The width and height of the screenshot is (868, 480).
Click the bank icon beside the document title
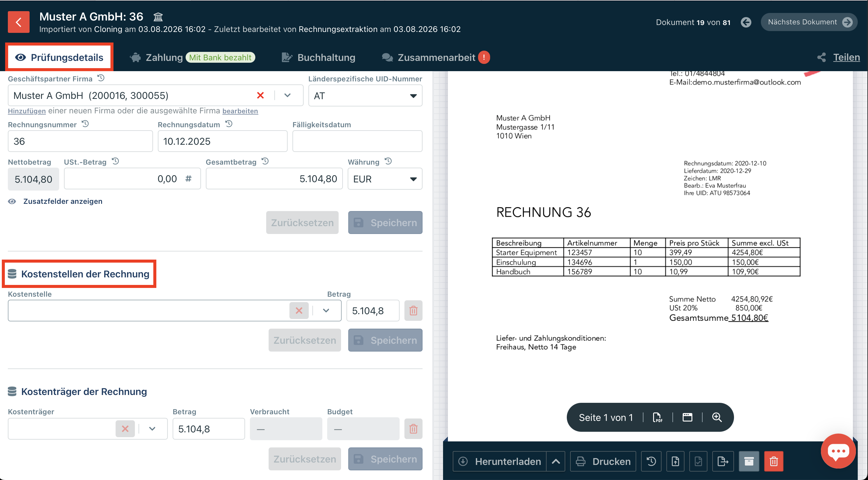(x=158, y=17)
